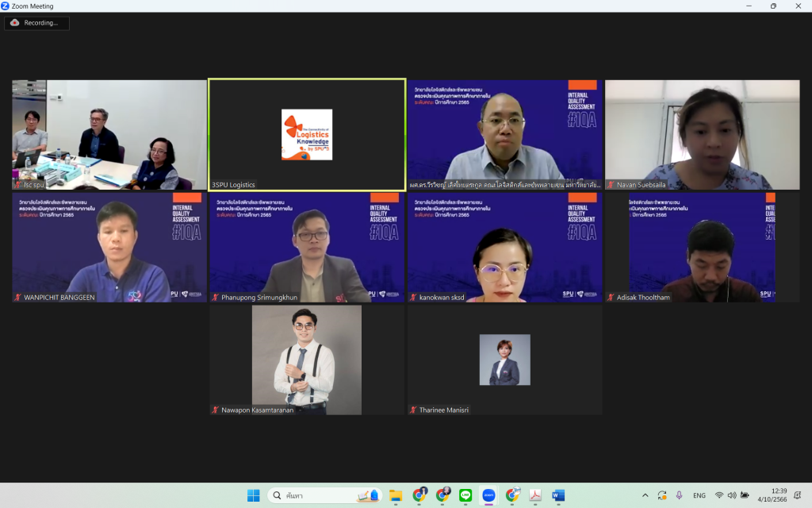Open Microsoft Word from the taskbar
The height and width of the screenshot is (508, 812).
[x=558, y=495]
